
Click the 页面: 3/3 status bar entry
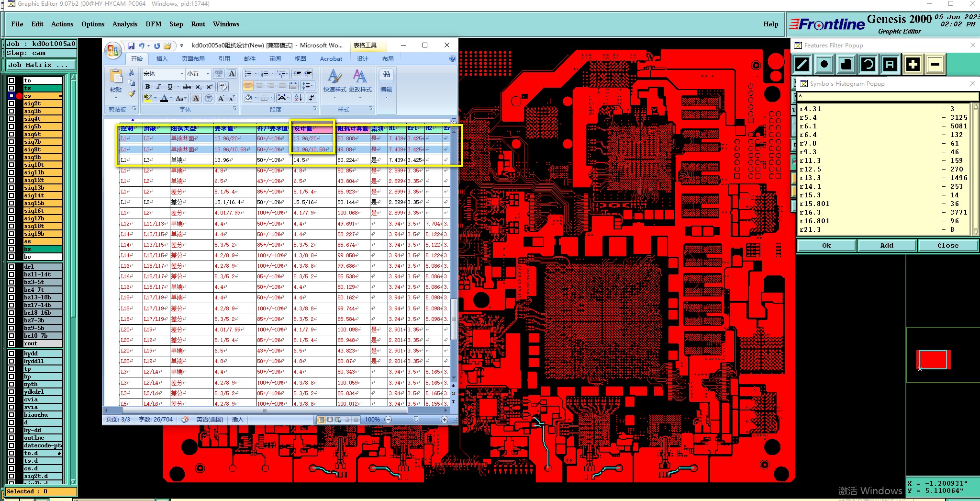118,419
